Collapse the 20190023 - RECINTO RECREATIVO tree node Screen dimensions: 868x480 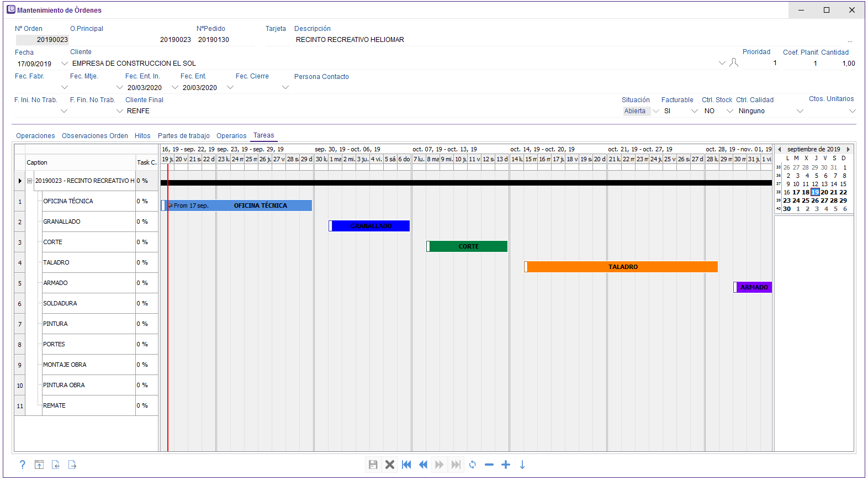[30, 181]
